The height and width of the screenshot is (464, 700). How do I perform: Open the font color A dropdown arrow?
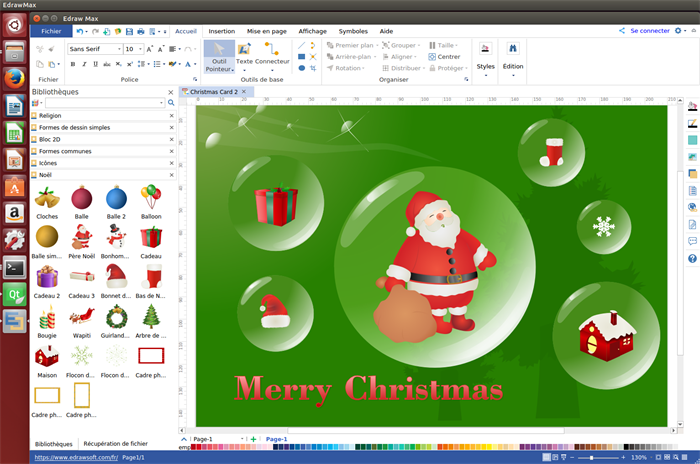coord(195,64)
